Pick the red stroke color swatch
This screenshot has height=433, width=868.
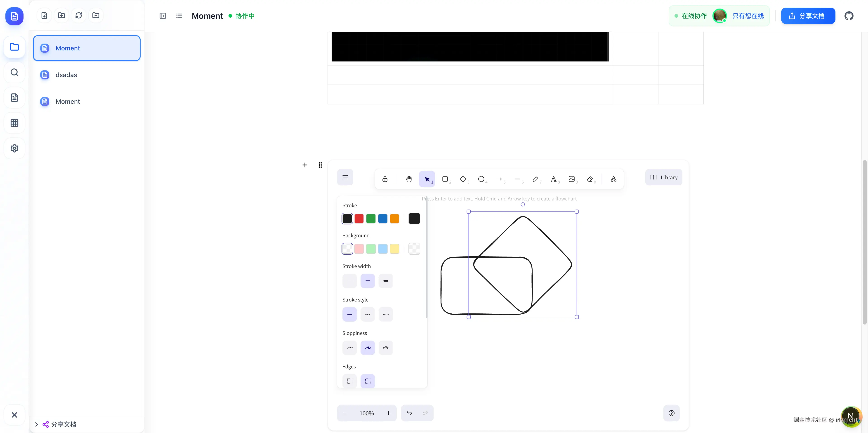pyautogui.click(x=359, y=219)
